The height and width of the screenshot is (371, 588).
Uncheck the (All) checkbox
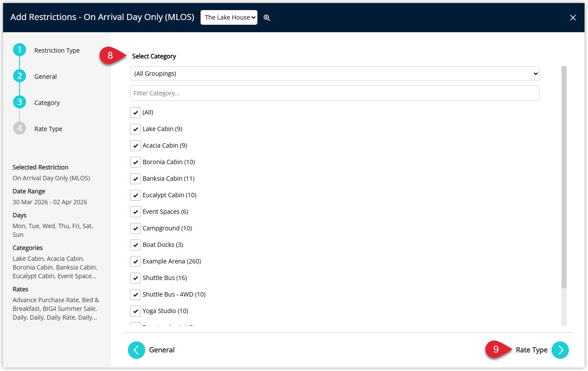136,112
